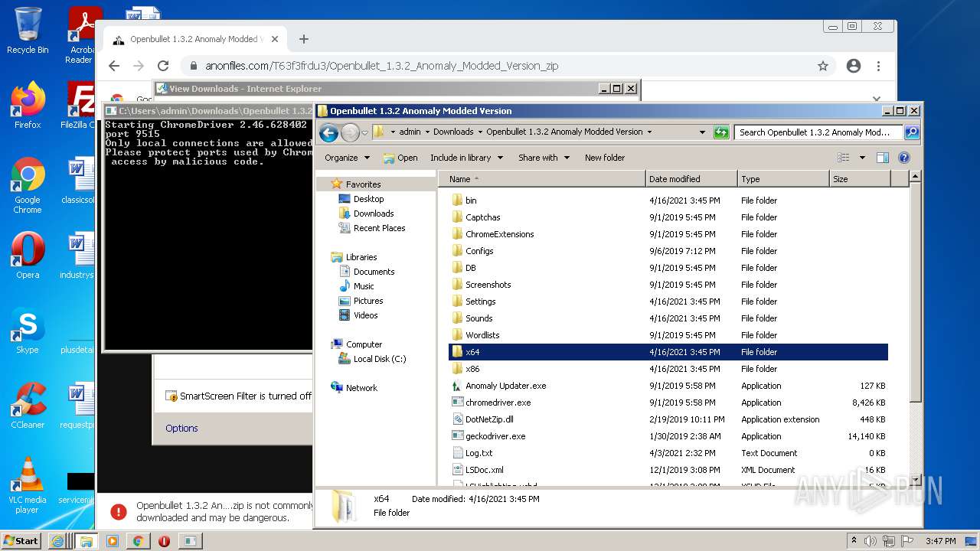Select geckodriver.exe file
Image resolution: width=980 pixels, height=551 pixels.
tap(495, 436)
